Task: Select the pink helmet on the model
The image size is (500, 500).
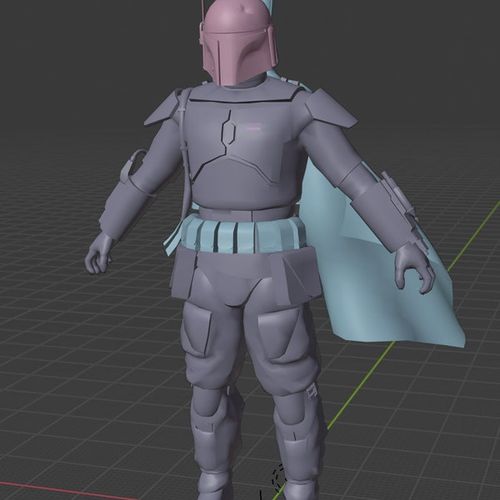Action: (x=239, y=42)
